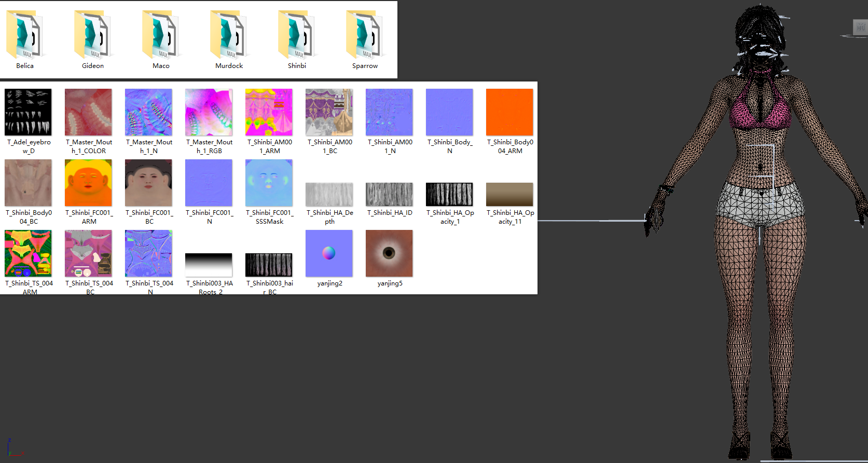
Task: Select the orange T_Shinbi_Body04_ARM texture
Action: (509, 112)
